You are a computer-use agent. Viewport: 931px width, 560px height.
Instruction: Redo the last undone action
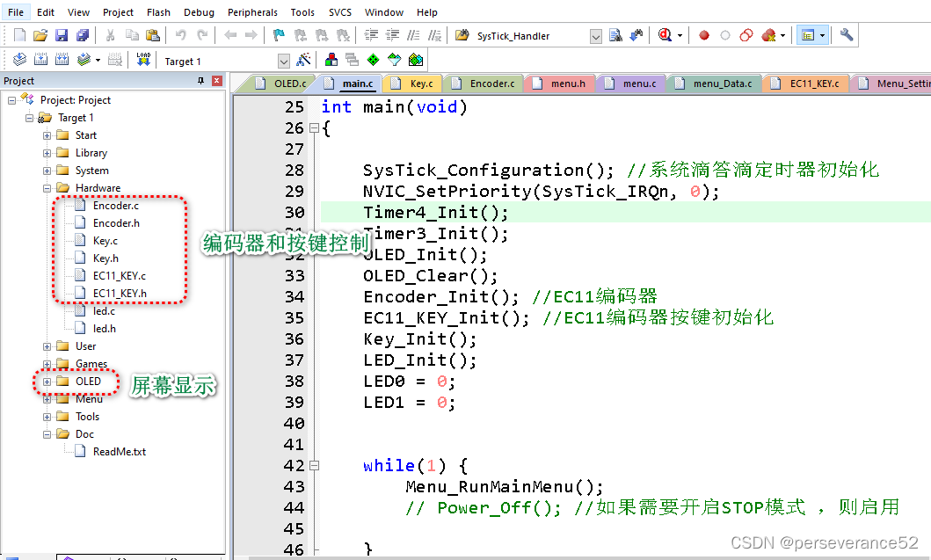(203, 35)
